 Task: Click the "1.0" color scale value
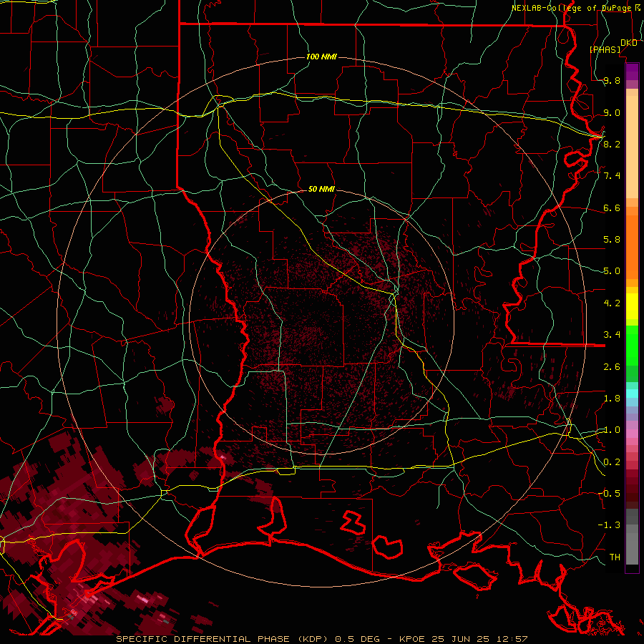tap(612, 430)
